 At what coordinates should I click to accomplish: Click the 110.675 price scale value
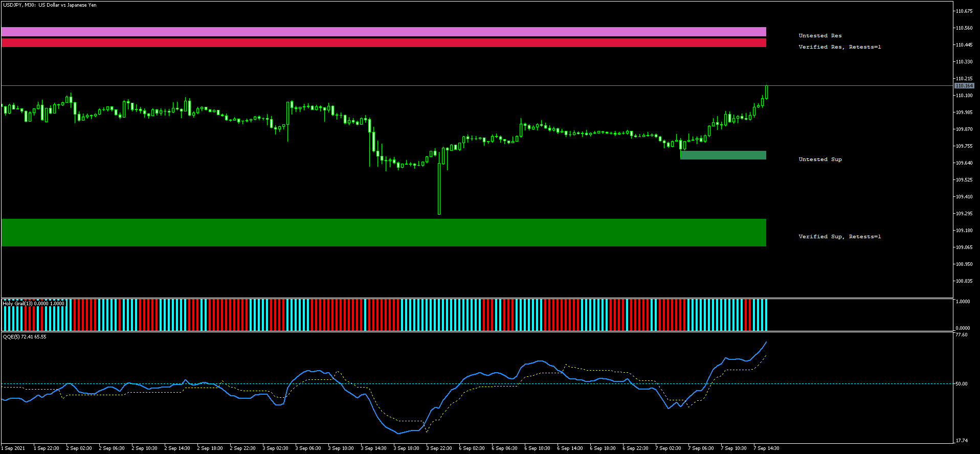(964, 11)
